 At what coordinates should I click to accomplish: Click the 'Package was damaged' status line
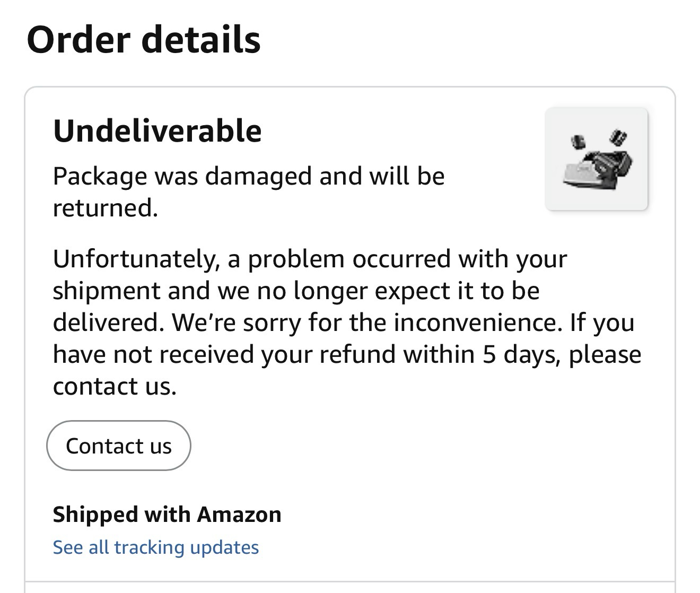[248, 177]
